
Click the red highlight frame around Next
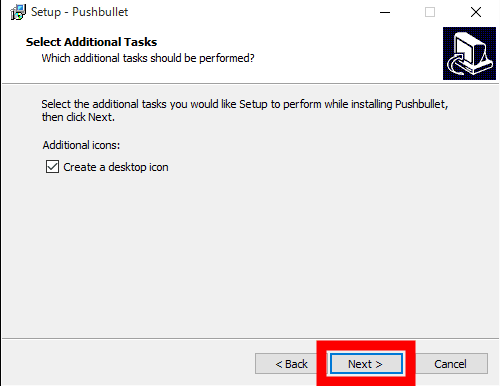click(x=366, y=345)
